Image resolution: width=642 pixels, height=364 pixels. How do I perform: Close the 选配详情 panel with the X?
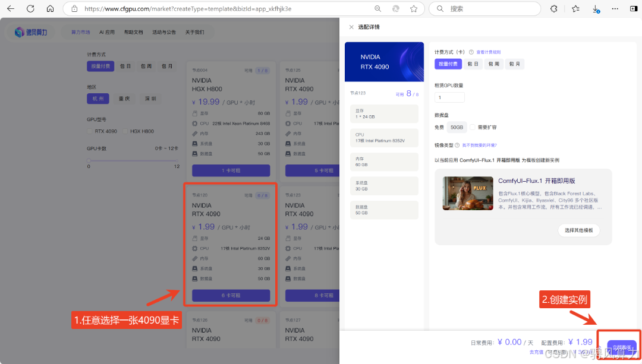tap(351, 27)
